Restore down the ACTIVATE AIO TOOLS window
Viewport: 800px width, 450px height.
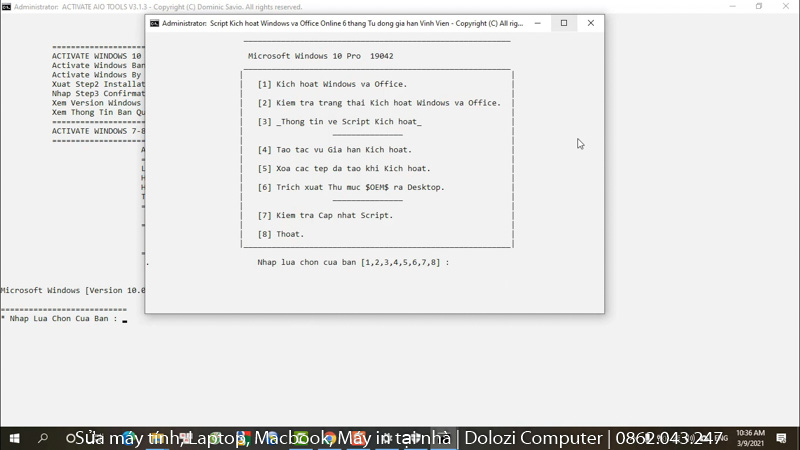tap(758, 6)
